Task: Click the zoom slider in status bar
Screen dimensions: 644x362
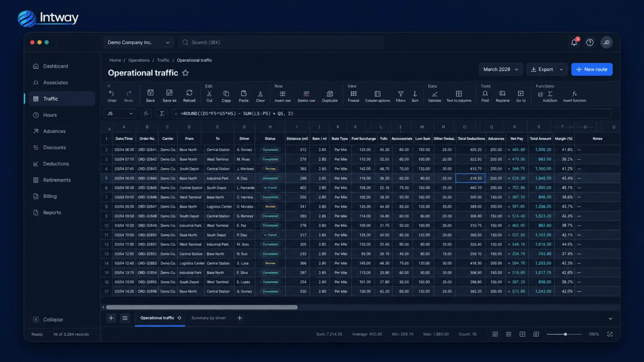Action: point(564,334)
